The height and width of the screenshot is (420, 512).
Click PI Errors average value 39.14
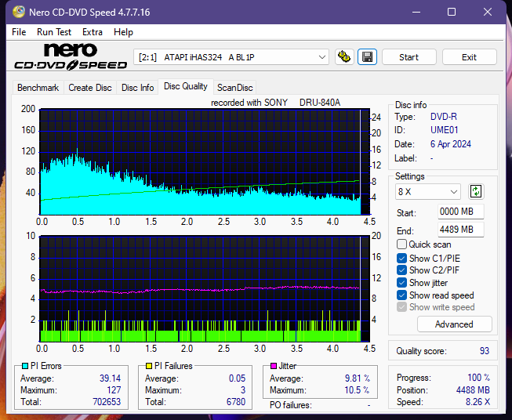110,378
